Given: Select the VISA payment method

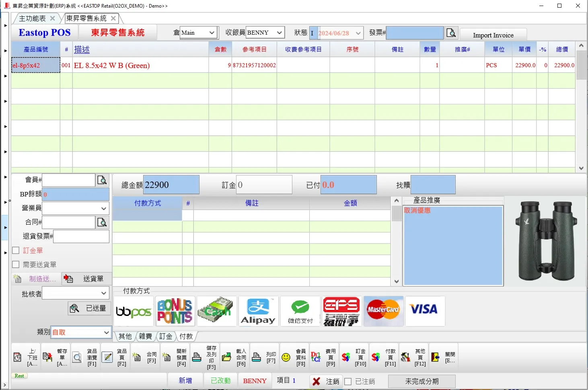Looking at the screenshot, I should (x=424, y=311).
